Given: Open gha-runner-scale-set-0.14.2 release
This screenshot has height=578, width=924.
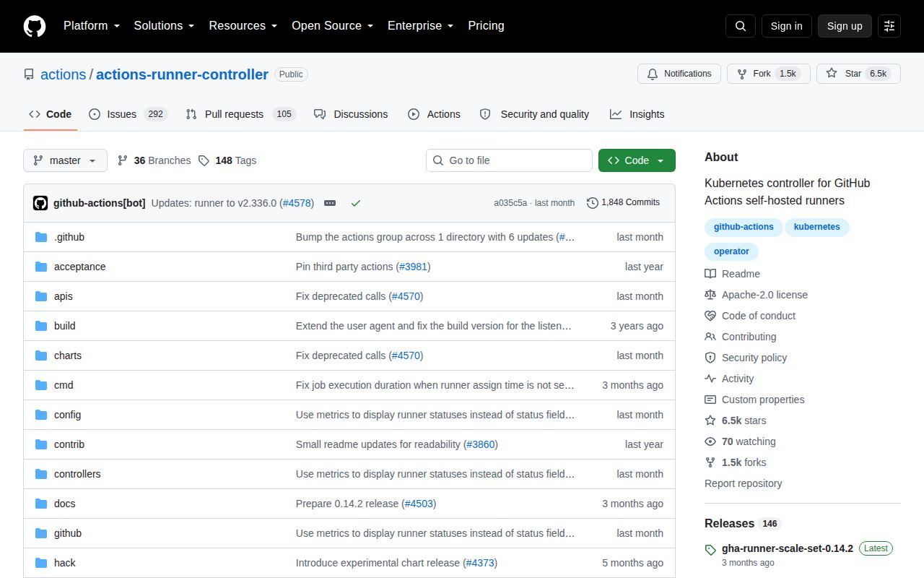Looking at the screenshot, I should (788, 548).
